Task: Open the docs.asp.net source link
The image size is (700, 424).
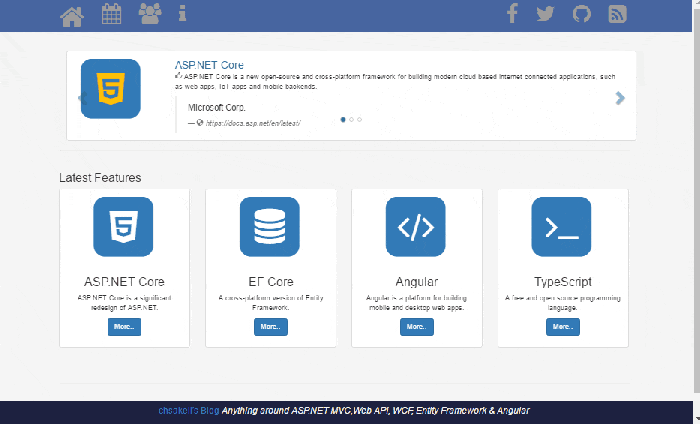Action: pos(253,123)
